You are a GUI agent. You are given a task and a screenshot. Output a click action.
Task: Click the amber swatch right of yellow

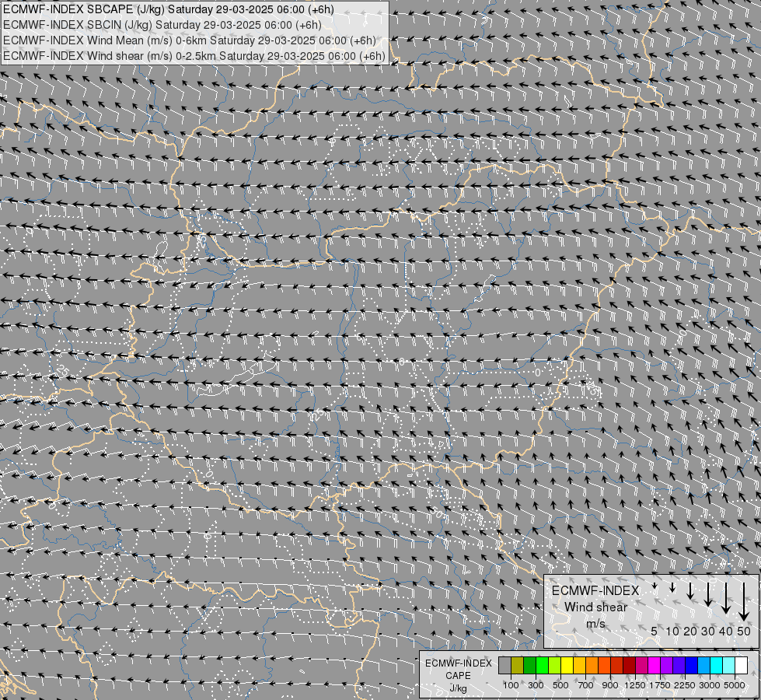pos(579,665)
